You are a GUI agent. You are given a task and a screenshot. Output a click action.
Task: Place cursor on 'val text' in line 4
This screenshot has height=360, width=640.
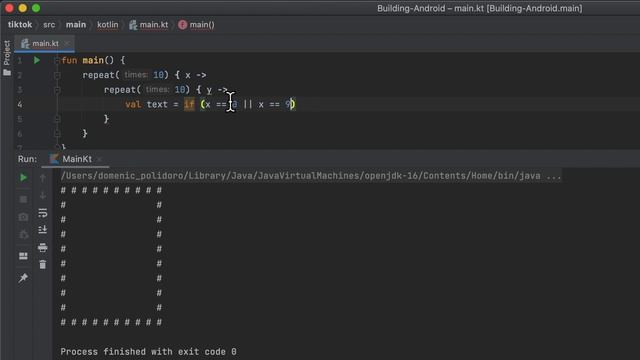pyautogui.click(x=147, y=104)
